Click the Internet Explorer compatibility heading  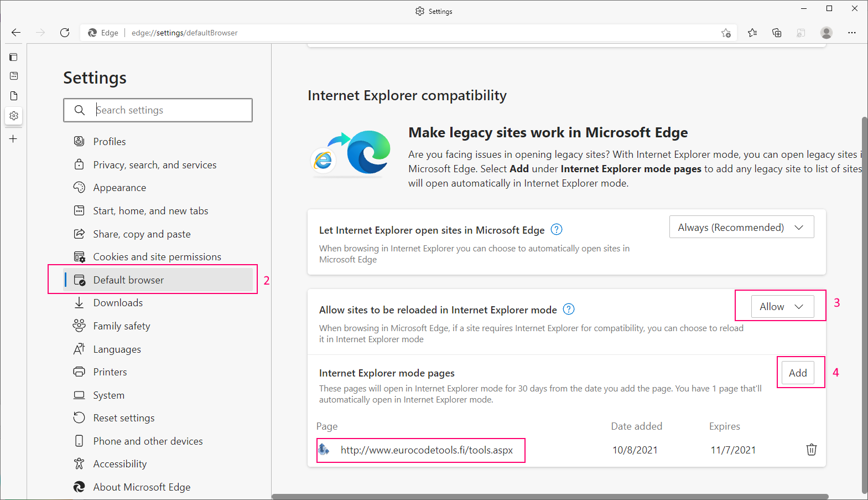pyautogui.click(x=407, y=96)
